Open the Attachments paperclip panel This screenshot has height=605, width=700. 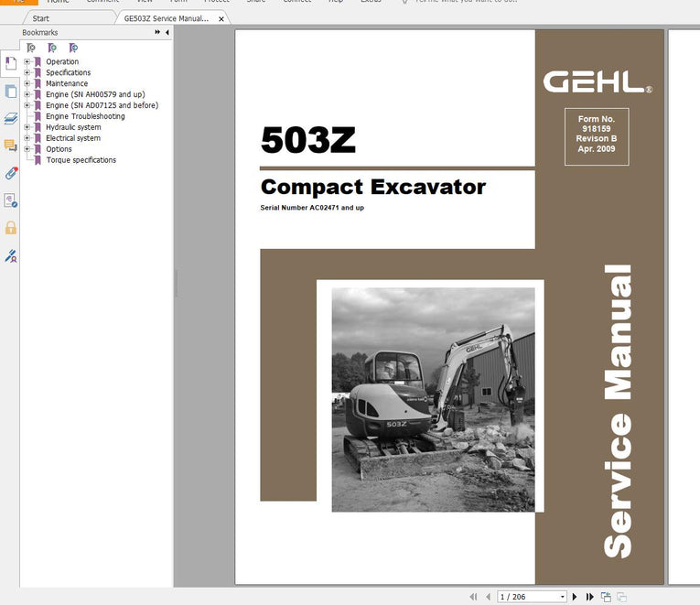tap(10, 172)
